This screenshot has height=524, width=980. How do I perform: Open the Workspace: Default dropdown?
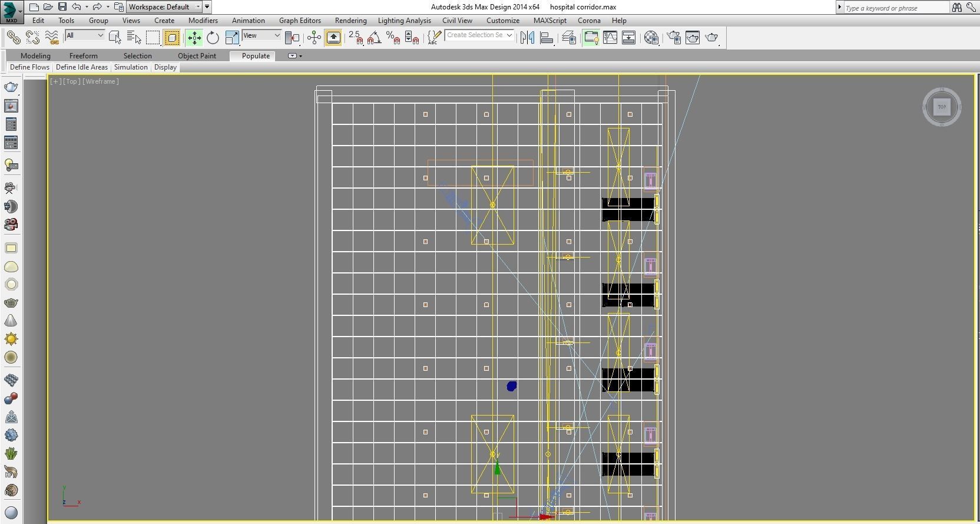[164, 7]
